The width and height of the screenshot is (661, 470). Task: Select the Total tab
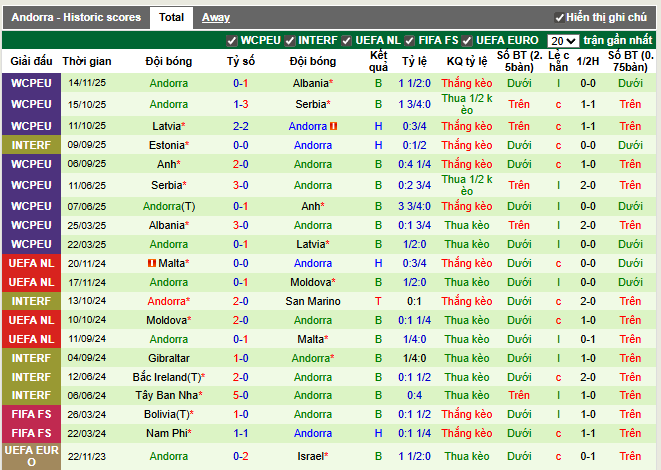[x=171, y=17]
